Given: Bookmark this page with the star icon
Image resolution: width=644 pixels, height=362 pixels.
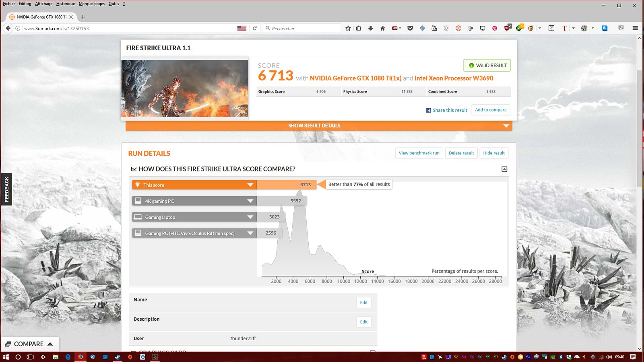Looking at the screenshot, I should coord(348,28).
